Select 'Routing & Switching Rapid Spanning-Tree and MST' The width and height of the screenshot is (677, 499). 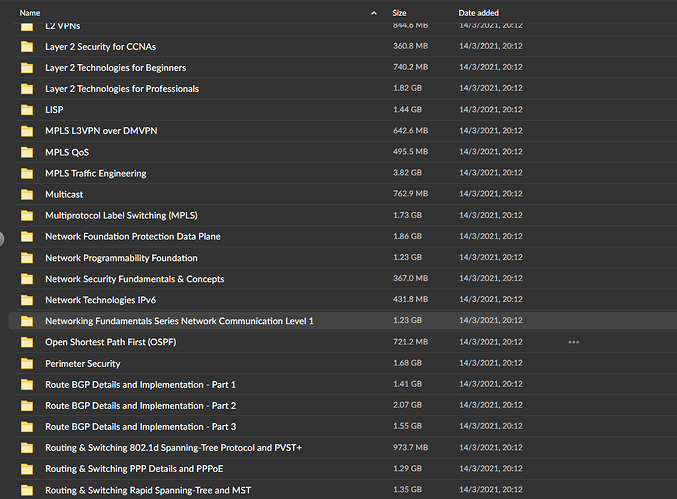click(148, 490)
